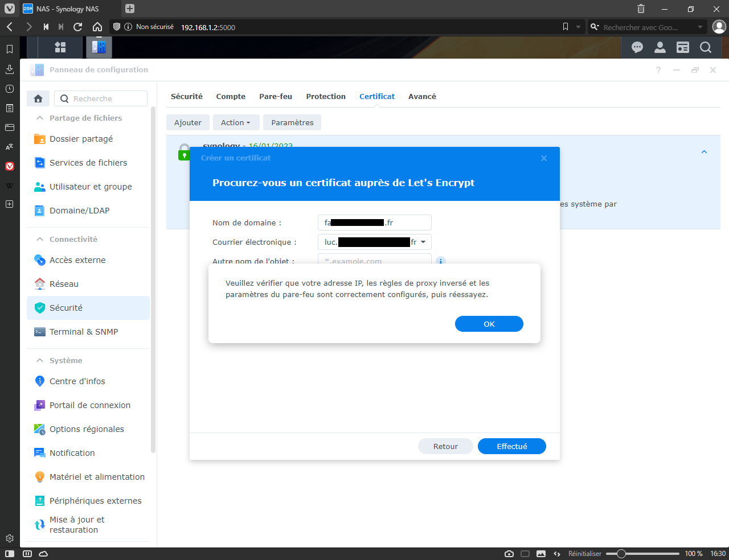Screen dimensions: 729x560
Task: Switch to the Avancé tab
Action: point(422,96)
